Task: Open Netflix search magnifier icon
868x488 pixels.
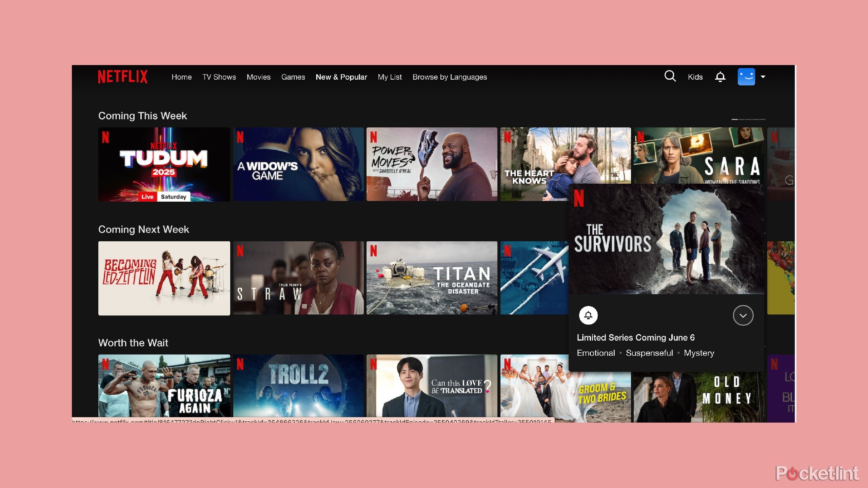Action: pyautogui.click(x=670, y=76)
